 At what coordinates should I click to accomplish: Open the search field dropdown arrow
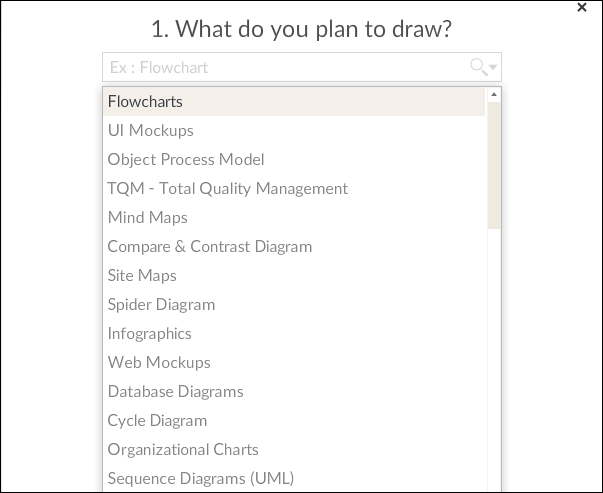(493, 67)
